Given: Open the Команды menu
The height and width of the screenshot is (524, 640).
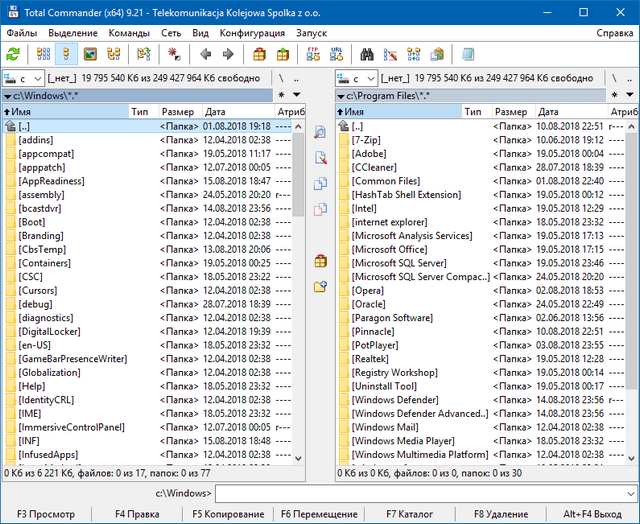Looking at the screenshot, I should click(128, 33).
